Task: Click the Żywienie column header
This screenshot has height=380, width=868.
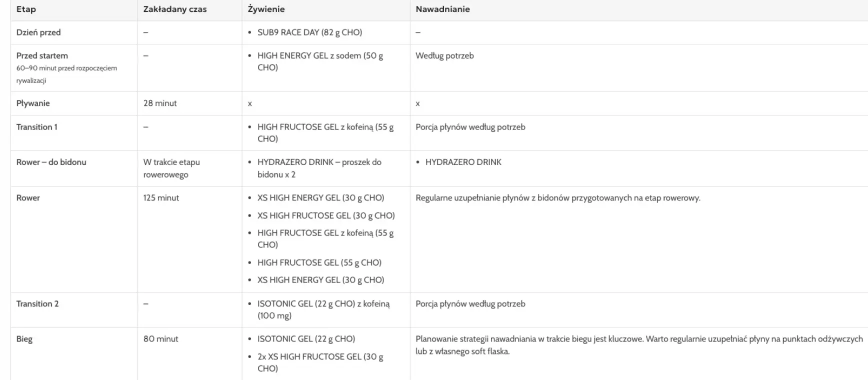Action: tap(266, 9)
